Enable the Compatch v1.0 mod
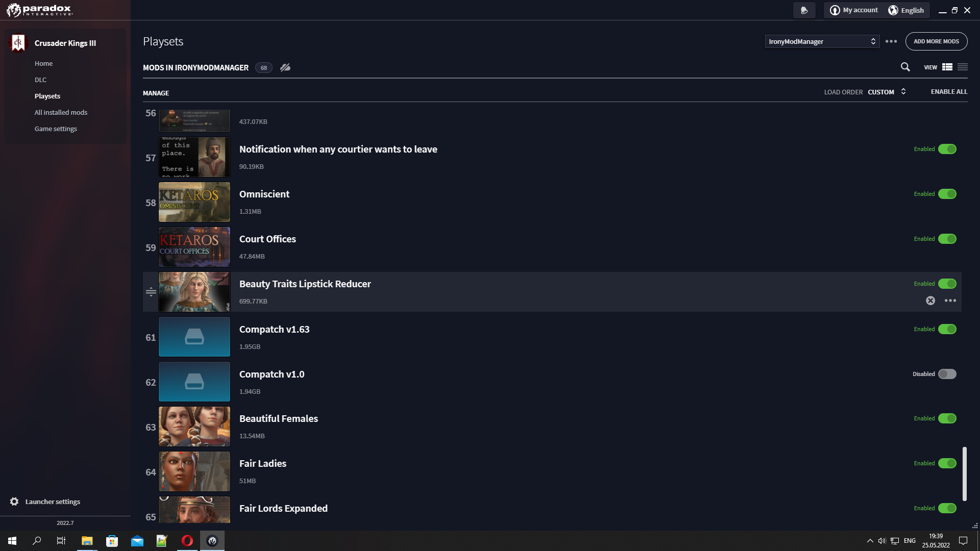The height and width of the screenshot is (551, 980). (947, 374)
